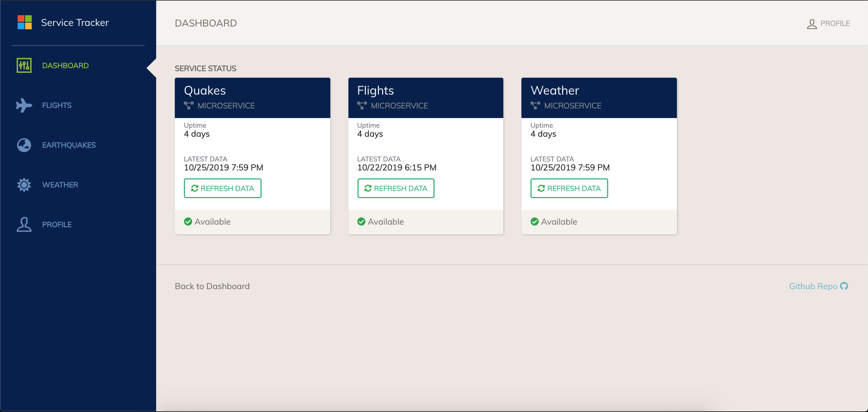
Task: Click the top-right Profile user icon
Action: click(x=812, y=23)
